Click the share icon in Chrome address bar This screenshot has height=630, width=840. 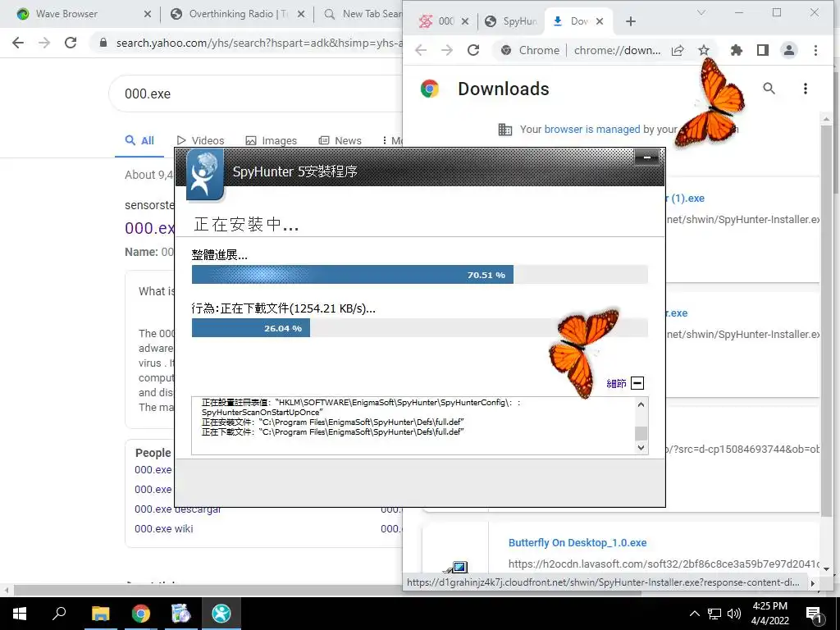point(678,50)
